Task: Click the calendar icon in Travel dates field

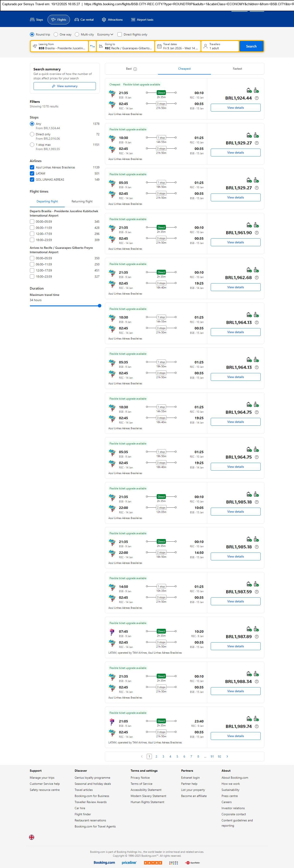Action: 159,46
